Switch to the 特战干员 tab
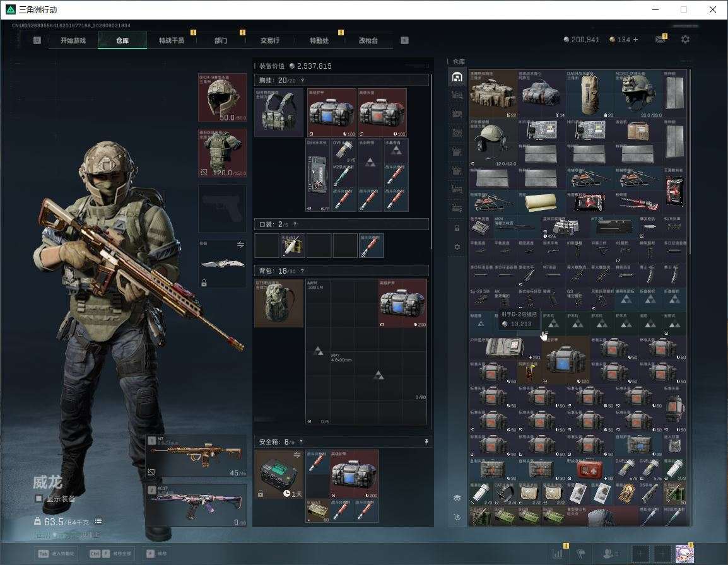 [x=172, y=40]
